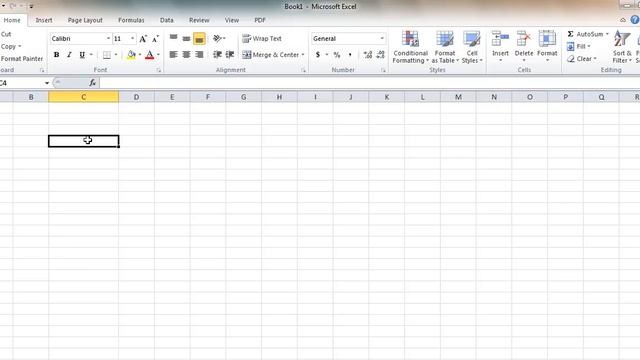
Task: Expand the Font Color dropdown arrow
Action: [x=158, y=55]
